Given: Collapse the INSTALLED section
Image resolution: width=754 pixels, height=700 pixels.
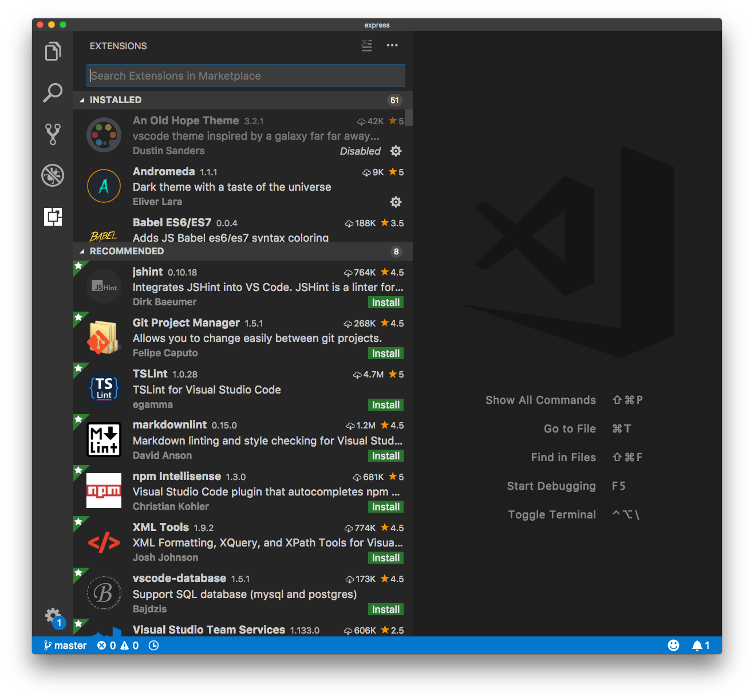Looking at the screenshot, I should 82,100.
